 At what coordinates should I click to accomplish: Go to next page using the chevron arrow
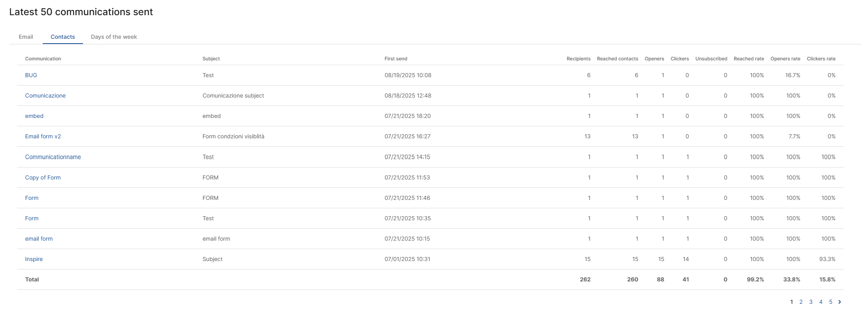click(840, 302)
